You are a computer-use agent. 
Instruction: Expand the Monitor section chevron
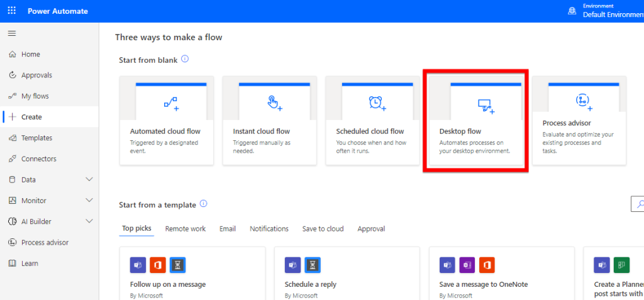pyautogui.click(x=89, y=200)
